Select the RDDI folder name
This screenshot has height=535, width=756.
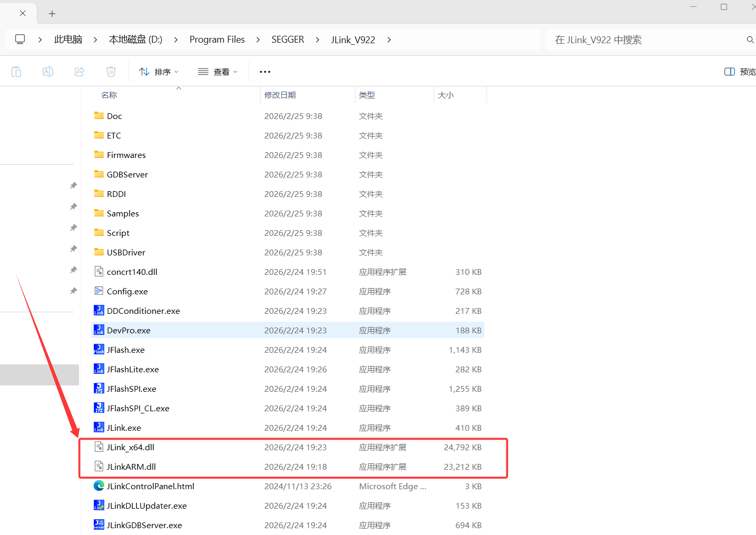coord(116,194)
